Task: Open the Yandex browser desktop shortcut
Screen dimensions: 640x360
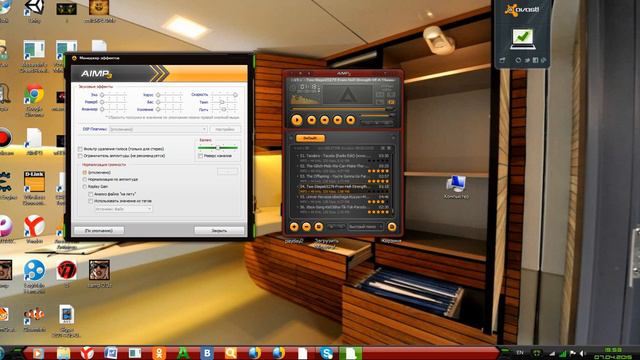Action: click(x=34, y=229)
